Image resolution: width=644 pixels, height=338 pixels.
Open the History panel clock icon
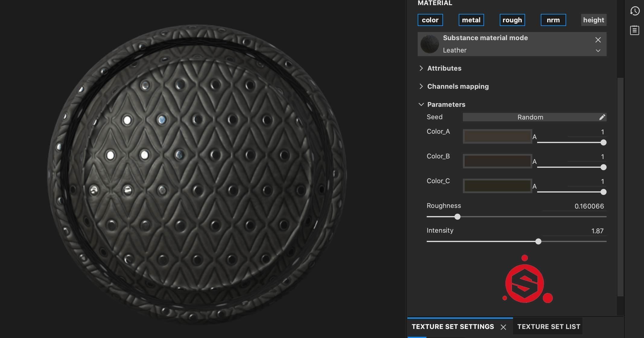click(635, 11)
